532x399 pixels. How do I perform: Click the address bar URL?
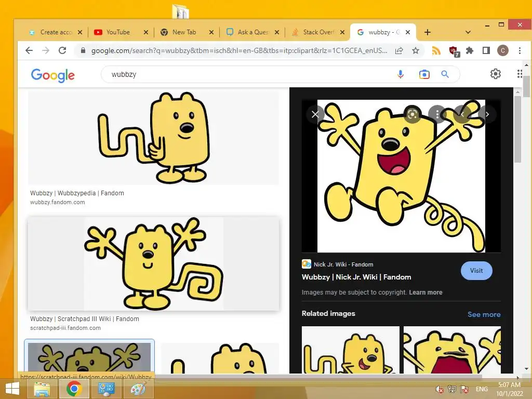239,50
